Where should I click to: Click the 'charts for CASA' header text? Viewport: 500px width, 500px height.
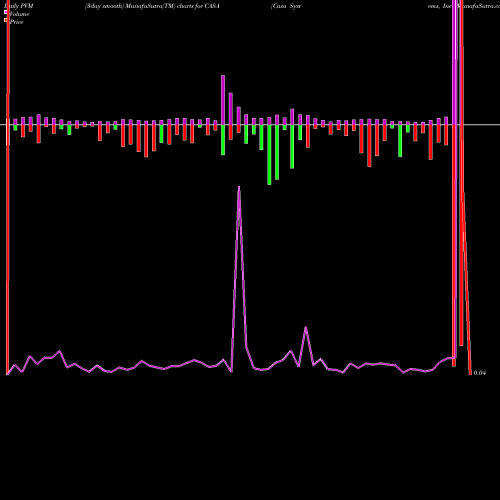tap(198, 6)
